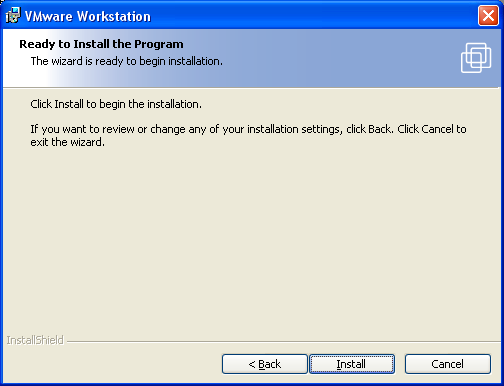Viewport: 504px width, 386px height.
Task: Select 'The wizard is ready to begin installation' subtitle
Action: pos(127,61)
